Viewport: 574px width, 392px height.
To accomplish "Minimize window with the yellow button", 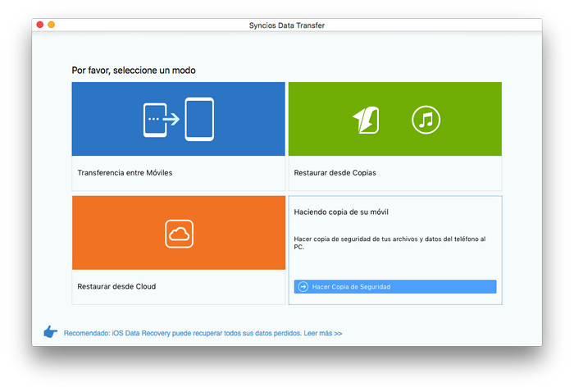I will [51, 25].
